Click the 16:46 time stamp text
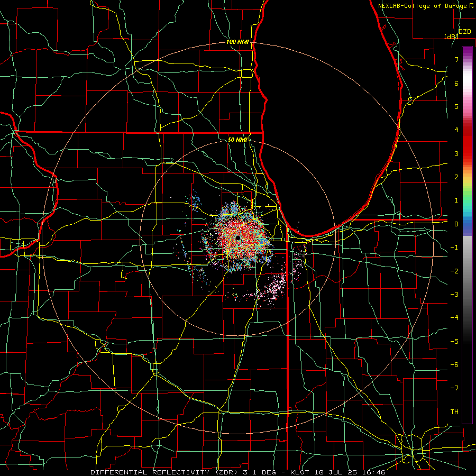Viewport: 476px width, 476px height. (373, 472)
